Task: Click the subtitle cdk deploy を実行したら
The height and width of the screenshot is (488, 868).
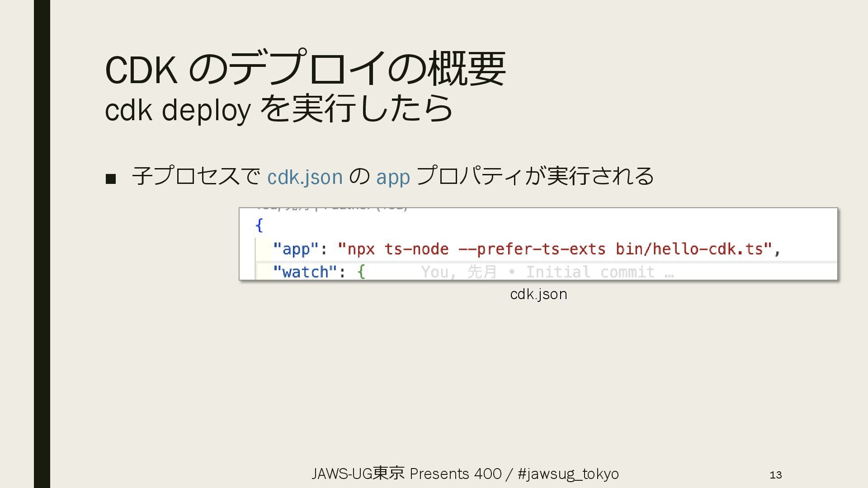Action: [x=278, y=109]
